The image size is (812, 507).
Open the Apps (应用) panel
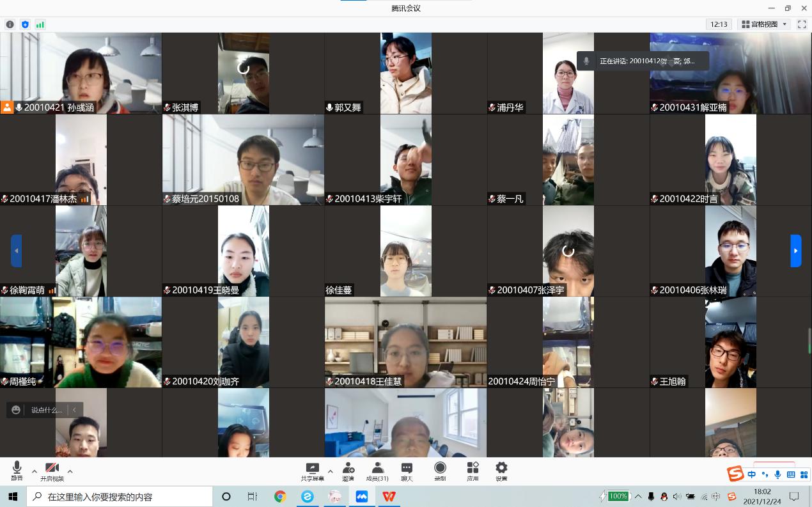point(472,471)
